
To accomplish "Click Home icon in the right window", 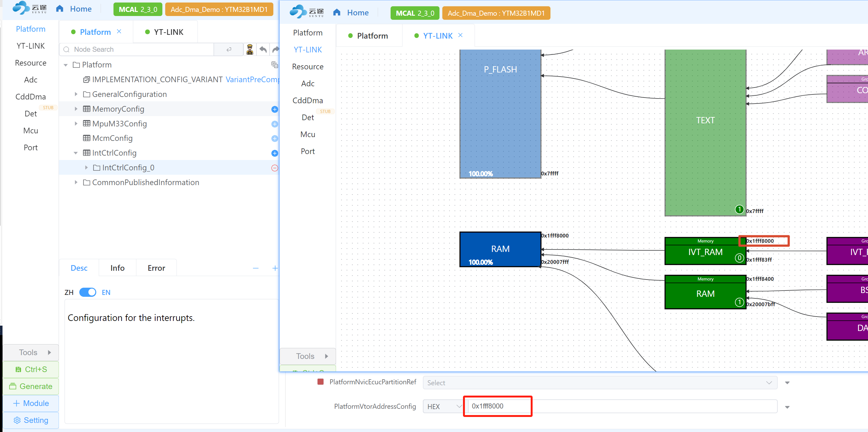I will click(337, 13).
